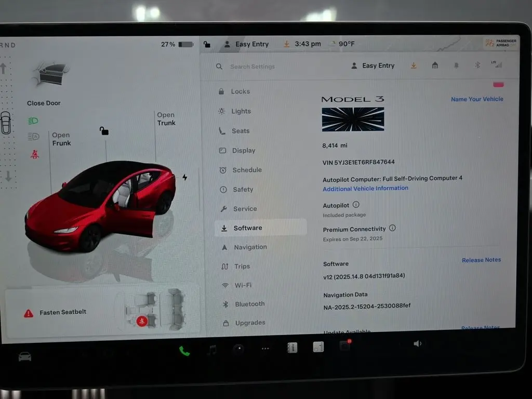Tap software version v12 (2025.14.8 04d131f91a84)
Image resolution: width=532 pixels, height=399 pixels.
pyautogui.click(x=364, y=276)
